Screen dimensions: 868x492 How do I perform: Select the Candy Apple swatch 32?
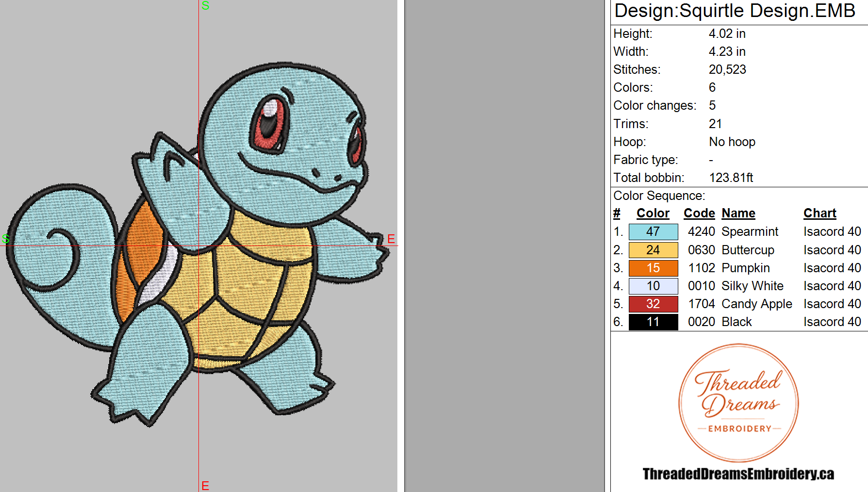pyautogui.click(x=653, y=304)
